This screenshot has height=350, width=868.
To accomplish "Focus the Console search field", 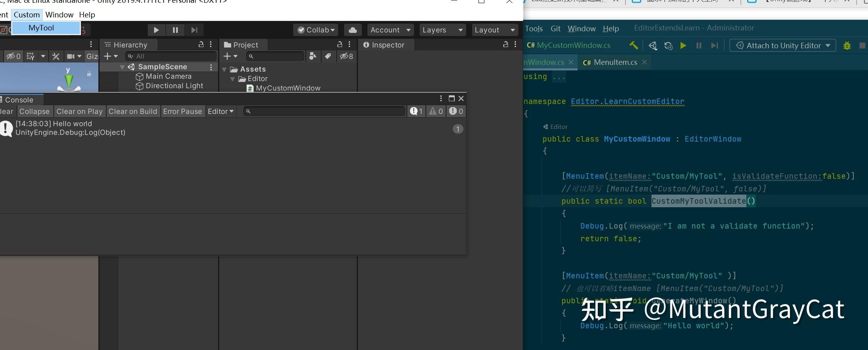I will [324, 112].
